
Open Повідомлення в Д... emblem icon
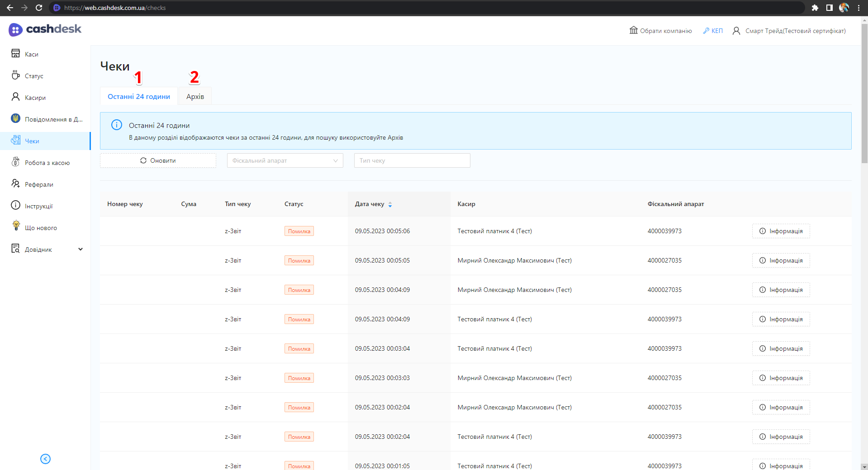coord(16,118)
